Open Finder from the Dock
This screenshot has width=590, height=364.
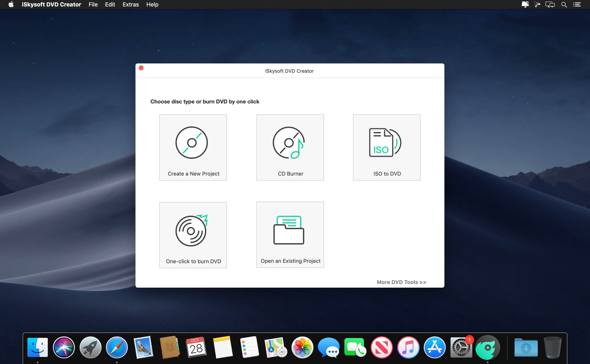tap(38, 347)
